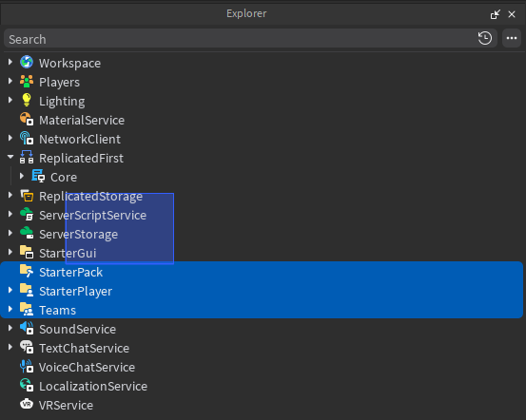This screenshot has height=420, width=526.
Task: Click the VoiceChatService microphone icon
Action: tap(27, 367)
